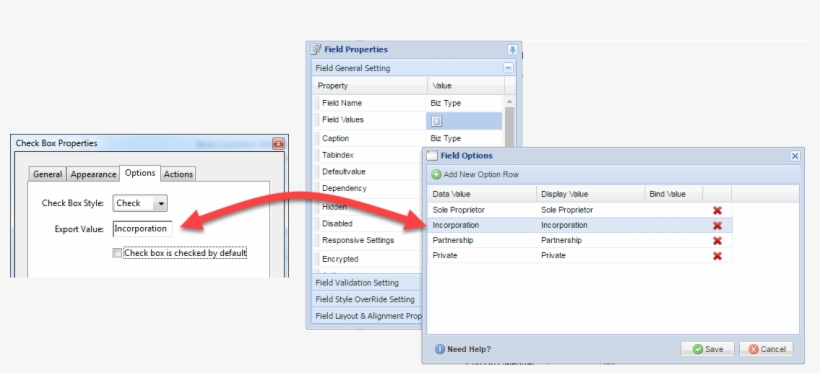Click 'Partnership' display value cell

pos(590,241)
